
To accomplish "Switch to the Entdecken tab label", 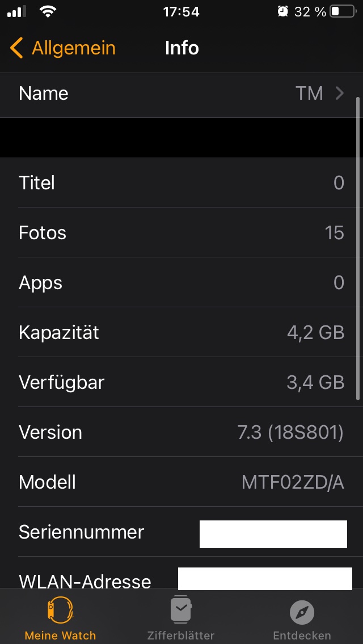I will pos(302,635).
